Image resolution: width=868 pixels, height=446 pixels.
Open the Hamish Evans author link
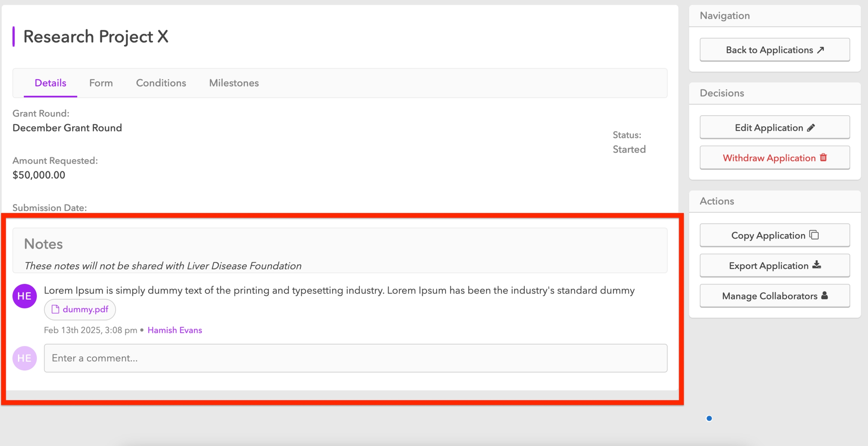pos(175,330)
